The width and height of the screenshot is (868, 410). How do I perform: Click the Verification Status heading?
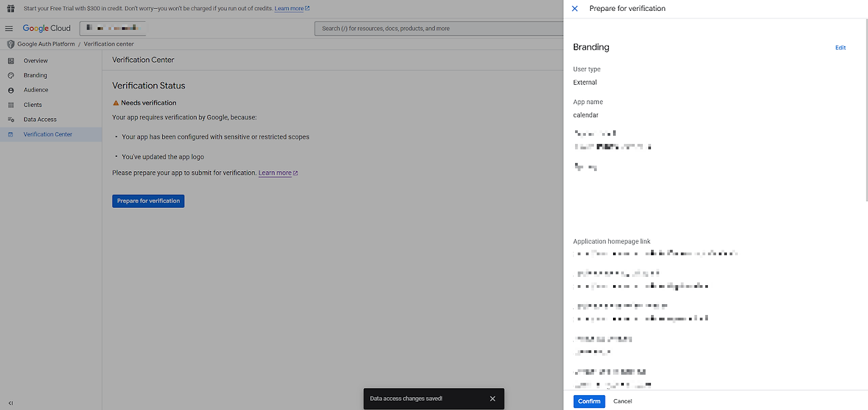(x=149, y=86)
